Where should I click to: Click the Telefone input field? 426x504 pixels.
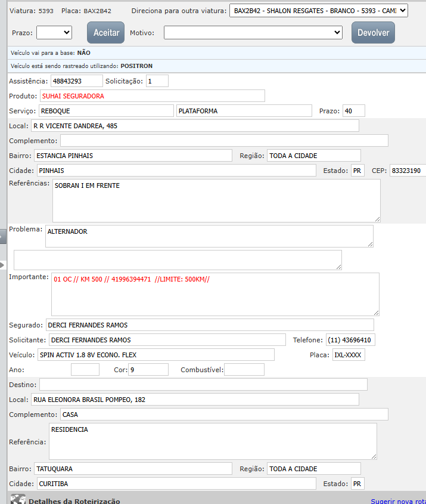pyautogui.click(x=350, y=340)
